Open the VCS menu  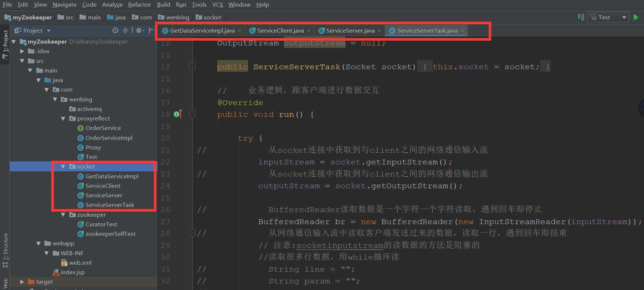218,4
